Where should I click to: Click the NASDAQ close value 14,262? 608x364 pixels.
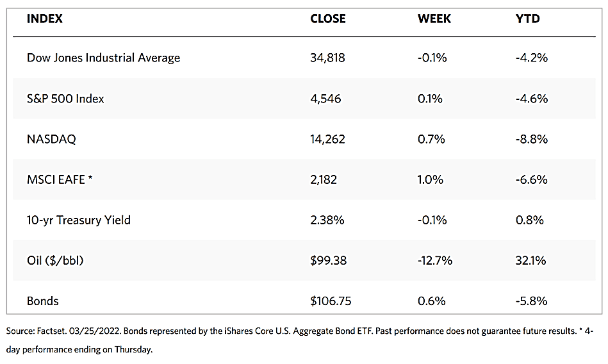click(327, 139)
